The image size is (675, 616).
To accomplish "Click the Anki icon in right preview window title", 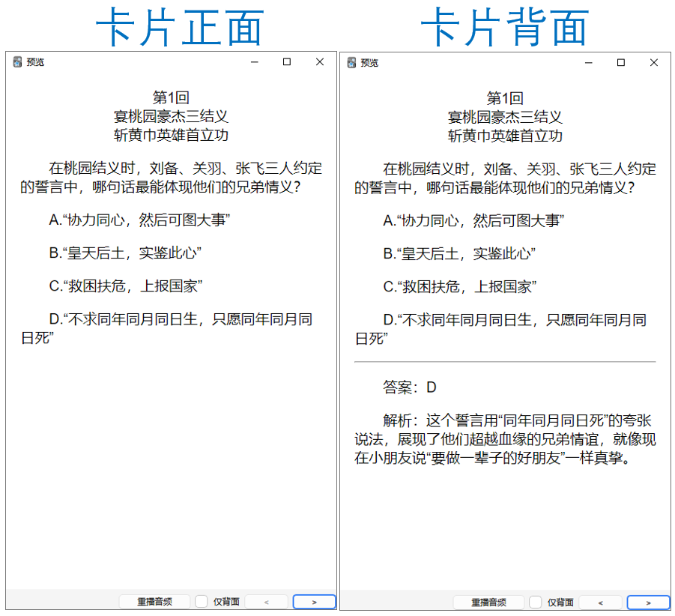I will click(351, 63).
